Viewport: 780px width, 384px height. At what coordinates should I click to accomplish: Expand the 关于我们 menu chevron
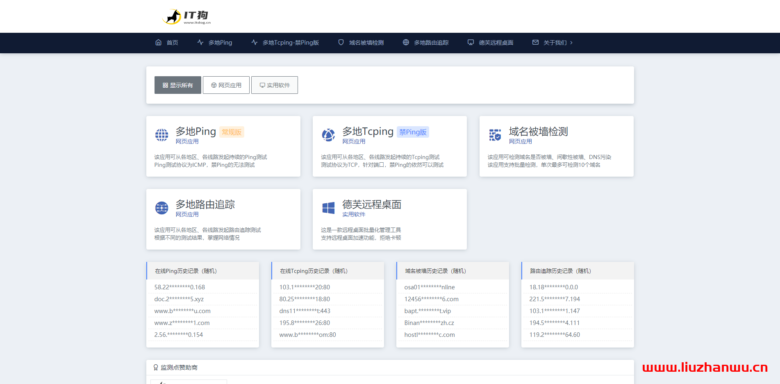pyautogui.click(x=571, y=43)
